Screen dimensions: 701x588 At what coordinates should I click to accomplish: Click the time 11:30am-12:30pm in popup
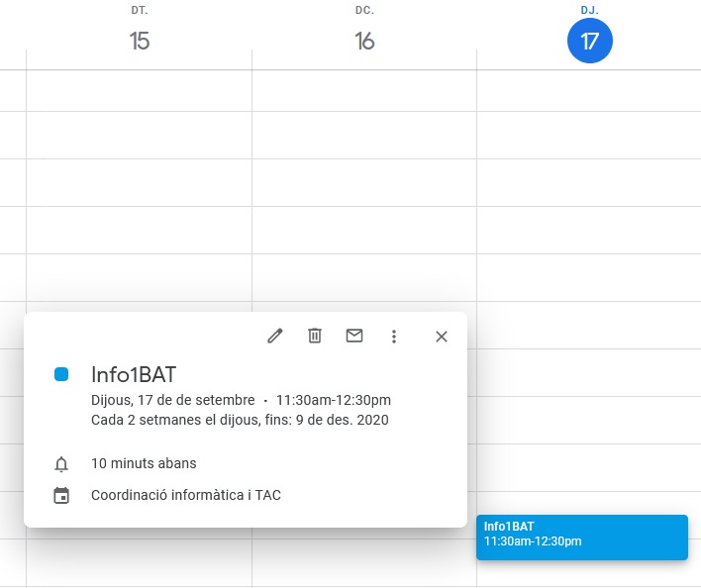334,400
